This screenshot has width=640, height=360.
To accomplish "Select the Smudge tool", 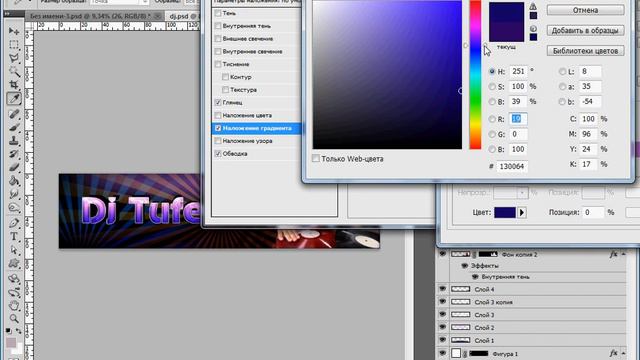I will click(x=13, y=194).
